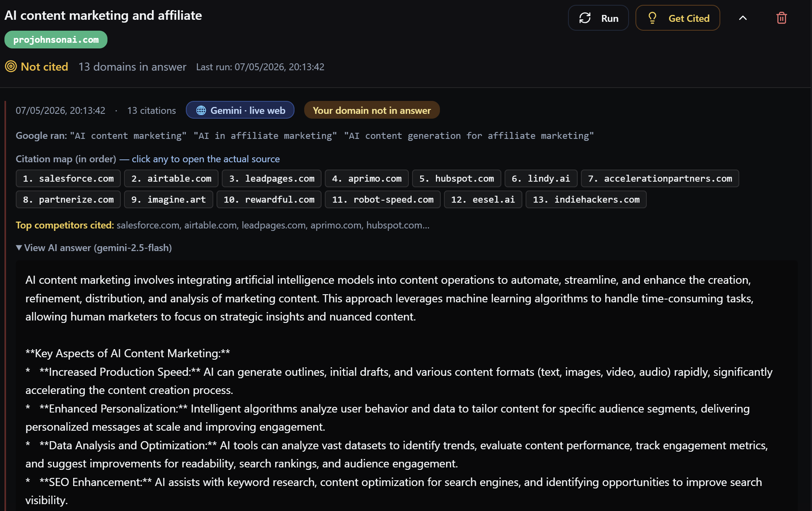Click the 13 citations text
The height and width of the screenshot is (511, 812).
pyautogui.click(x=151, y=111)
